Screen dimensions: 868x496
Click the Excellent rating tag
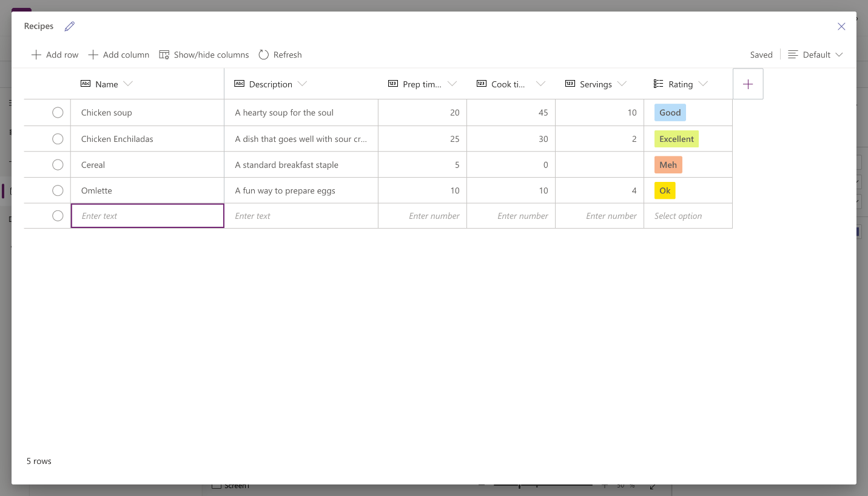click(x=676, y=139)
